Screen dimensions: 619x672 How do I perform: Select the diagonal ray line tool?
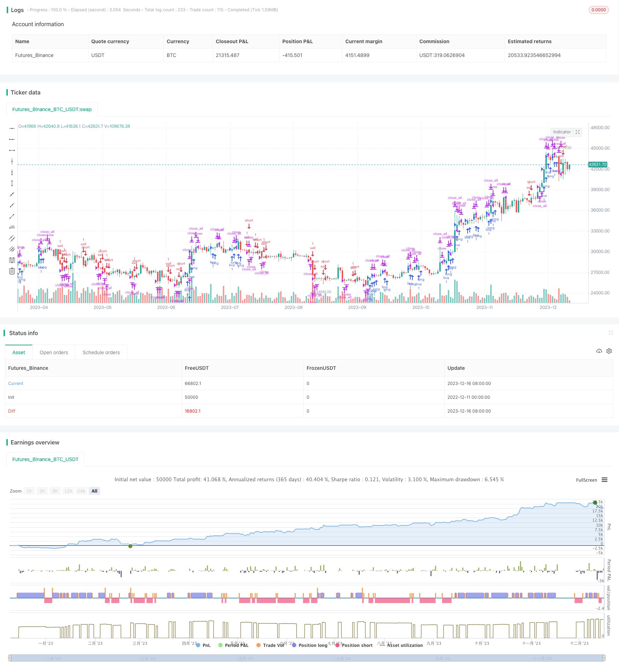coord(12,205)
